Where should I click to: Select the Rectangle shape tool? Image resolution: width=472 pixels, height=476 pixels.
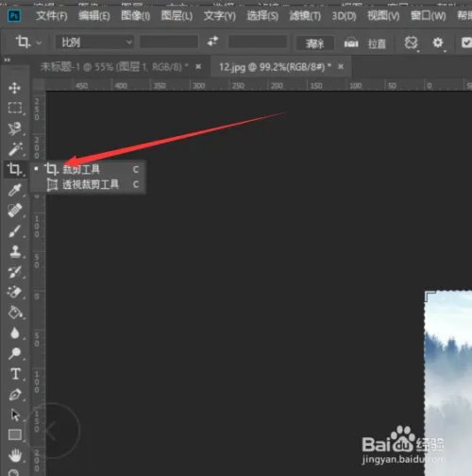15,434
